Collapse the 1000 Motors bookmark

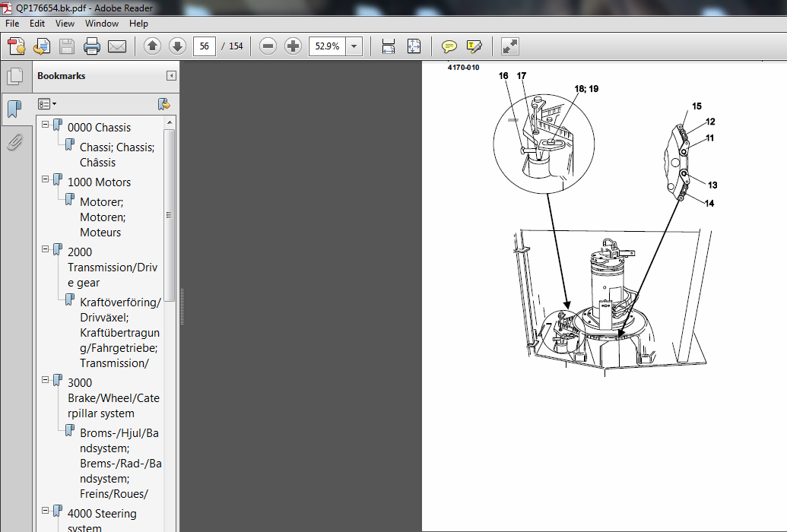pyautogui.click(x=45, y=179)
